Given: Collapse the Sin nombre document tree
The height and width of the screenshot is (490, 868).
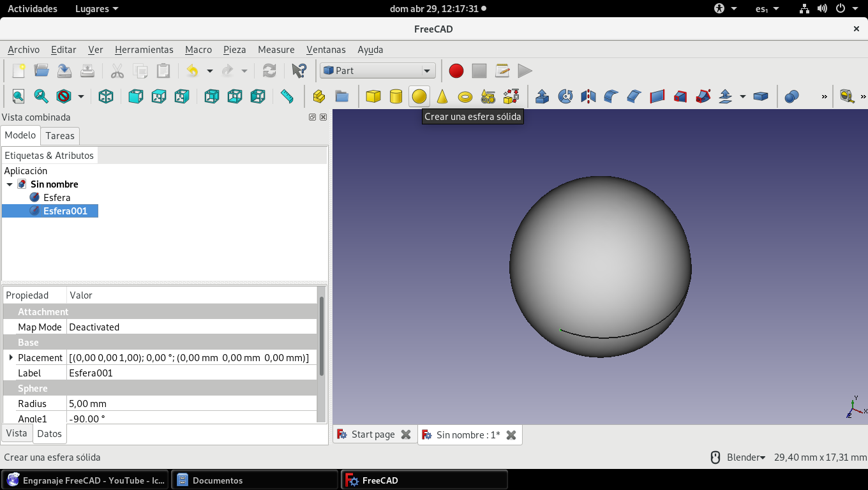Looking at the screenshot, I should [x=10, y=184].
